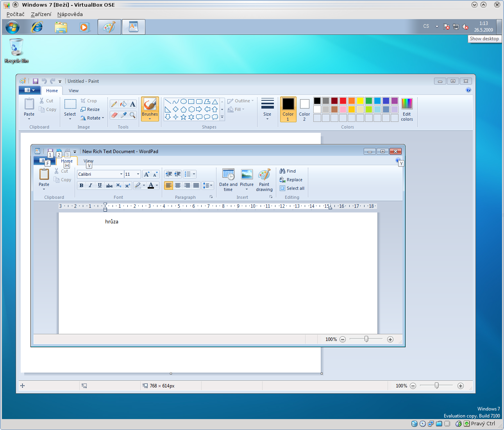Open the Recycle Bin desktop icon

coord(16,51)
